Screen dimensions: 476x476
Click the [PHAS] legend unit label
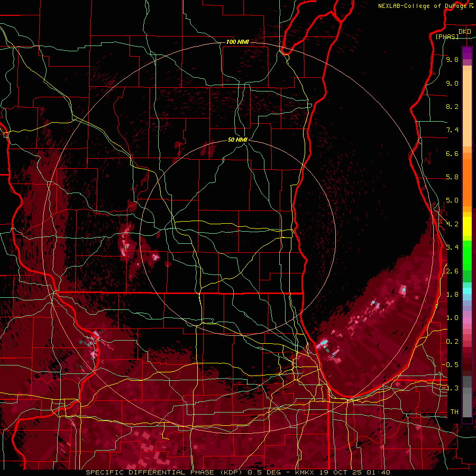point(447,37)
